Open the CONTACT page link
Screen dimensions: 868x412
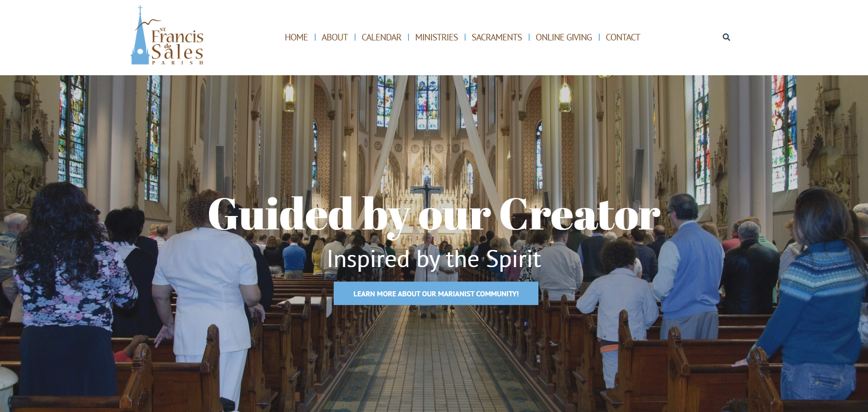[623, 37]
